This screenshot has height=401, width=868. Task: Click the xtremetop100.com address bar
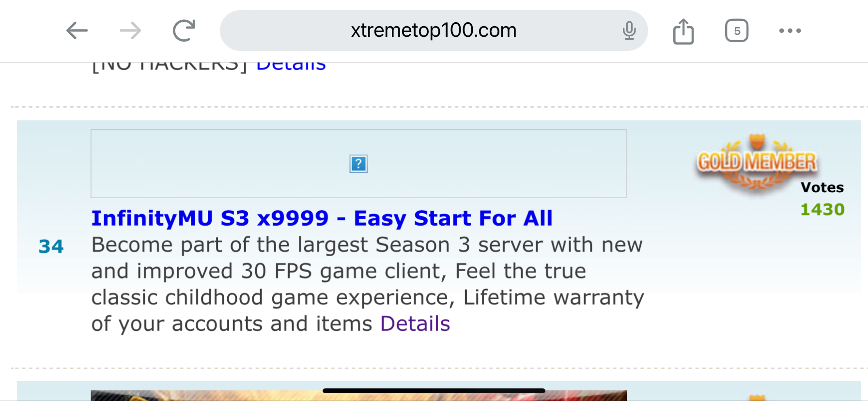tap(434, 31)
